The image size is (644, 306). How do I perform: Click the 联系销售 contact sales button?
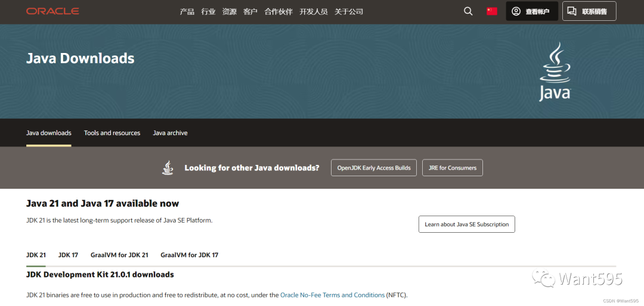pos(589,11)
